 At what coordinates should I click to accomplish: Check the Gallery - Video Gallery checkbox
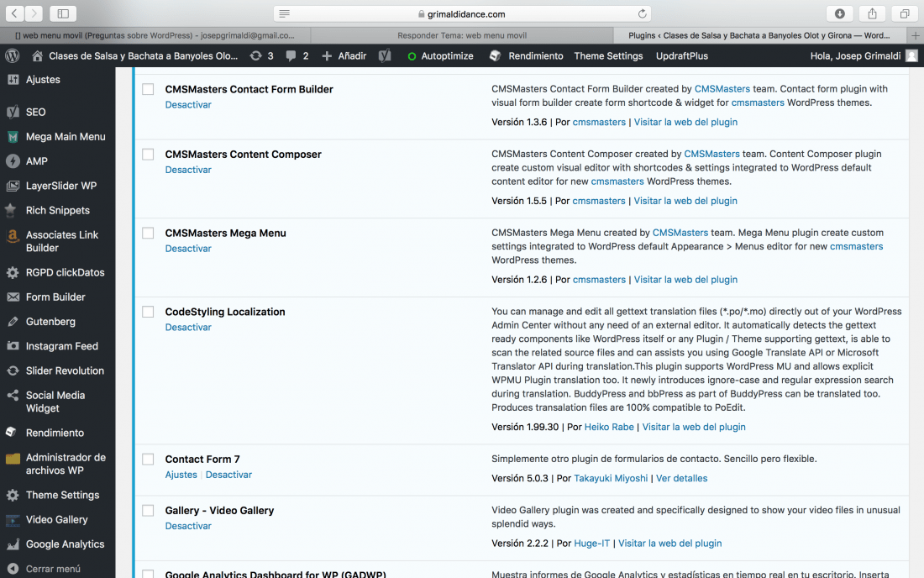pyautogui.click(x=148, y=510)
